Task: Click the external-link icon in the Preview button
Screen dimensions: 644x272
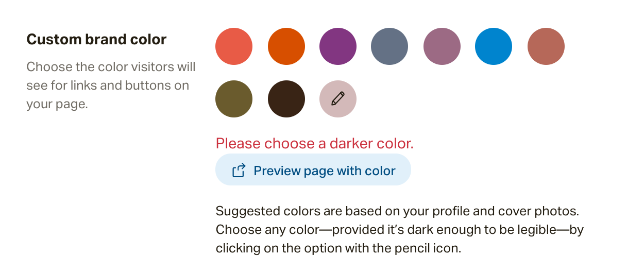Action: tap(239, 171)
